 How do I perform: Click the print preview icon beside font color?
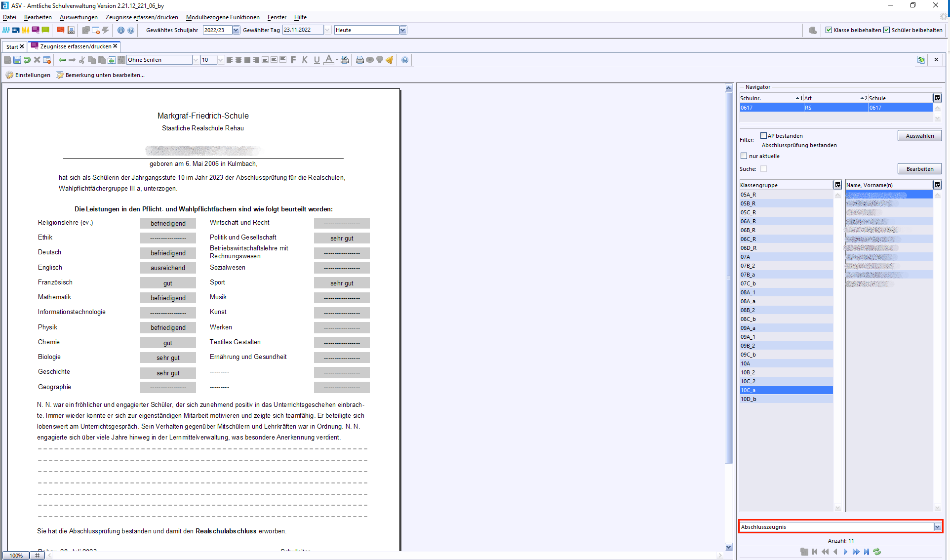pos(345,60)
